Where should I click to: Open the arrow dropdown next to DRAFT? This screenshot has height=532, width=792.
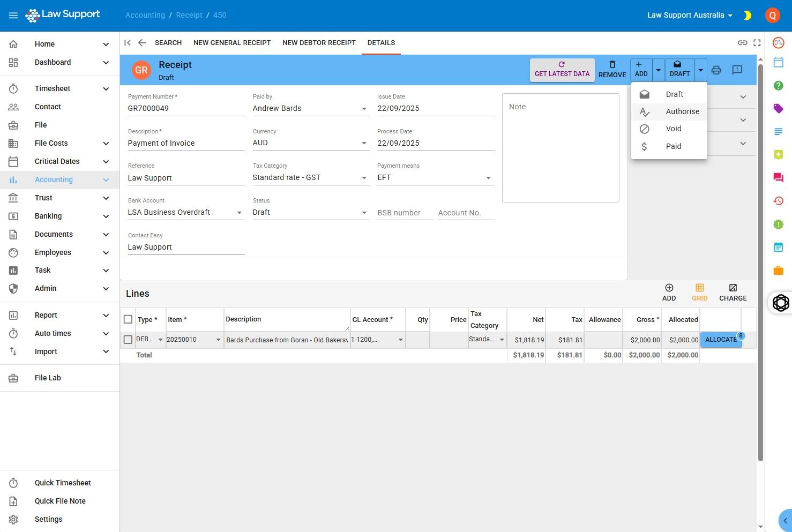pos(700,70)
